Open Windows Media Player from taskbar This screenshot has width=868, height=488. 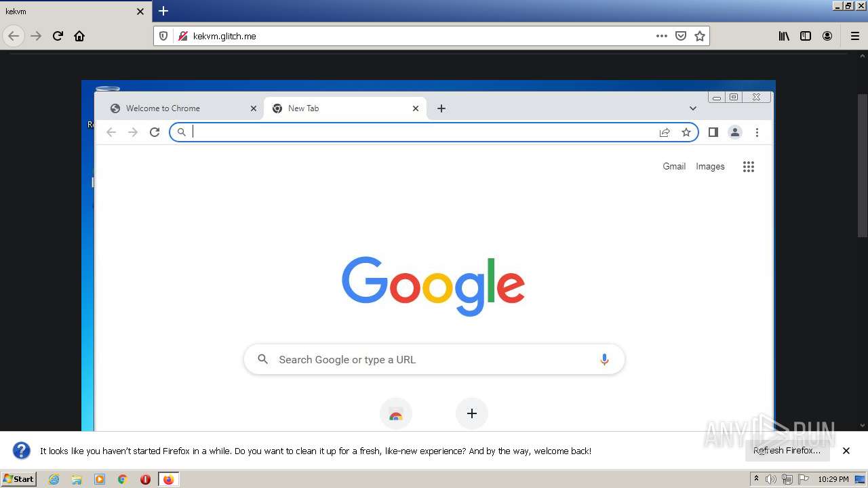[100, 479]
